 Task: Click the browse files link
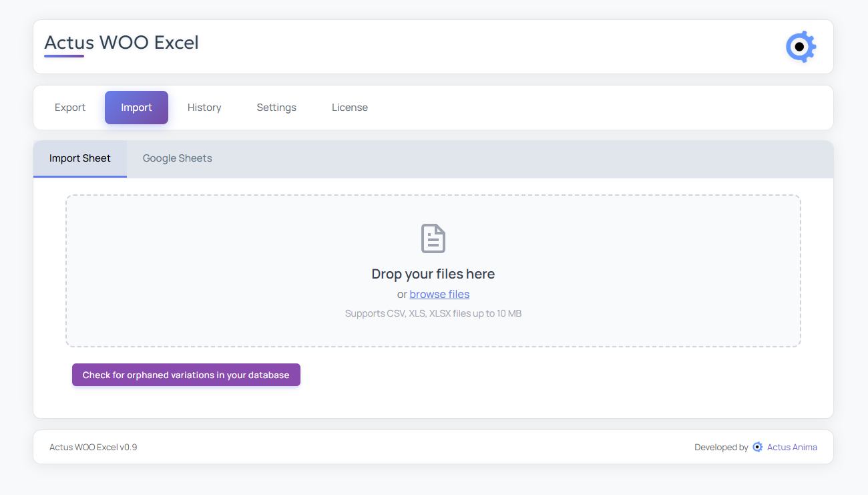(x=439, y=294)
